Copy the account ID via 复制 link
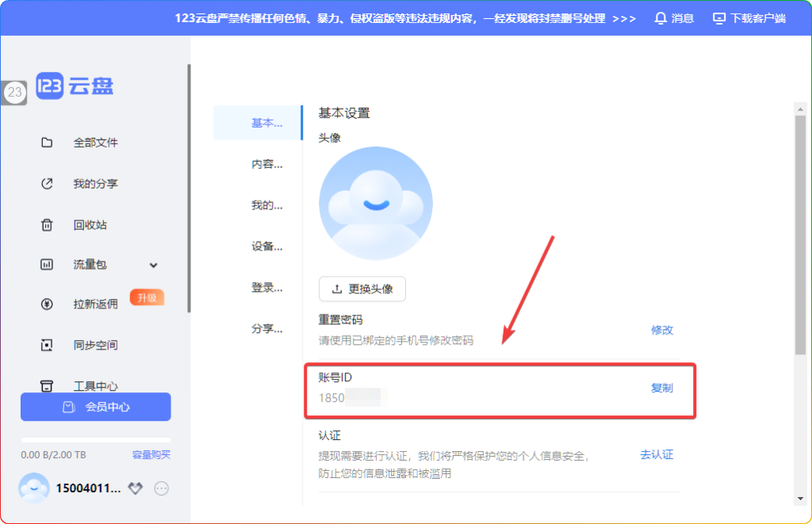 pos(661,388)
